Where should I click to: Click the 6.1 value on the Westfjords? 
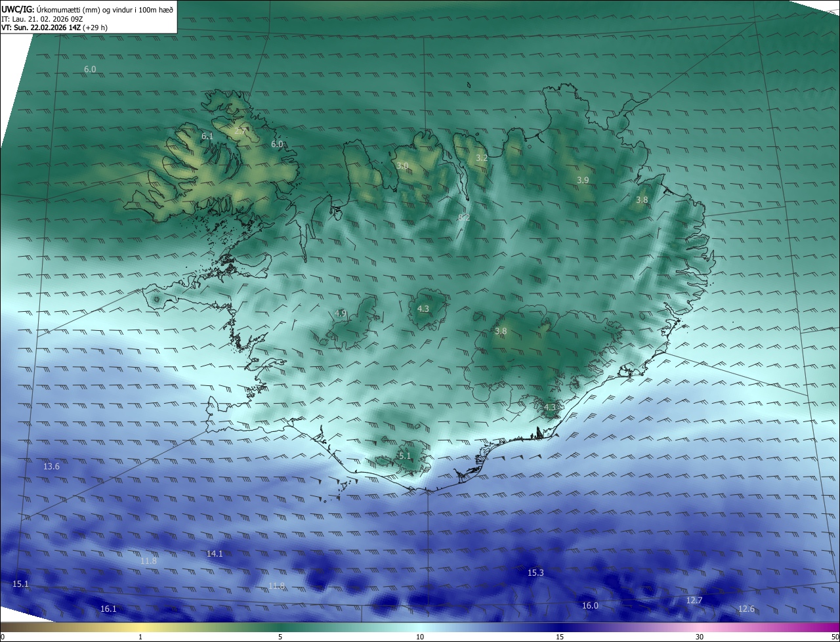[207, 137]
